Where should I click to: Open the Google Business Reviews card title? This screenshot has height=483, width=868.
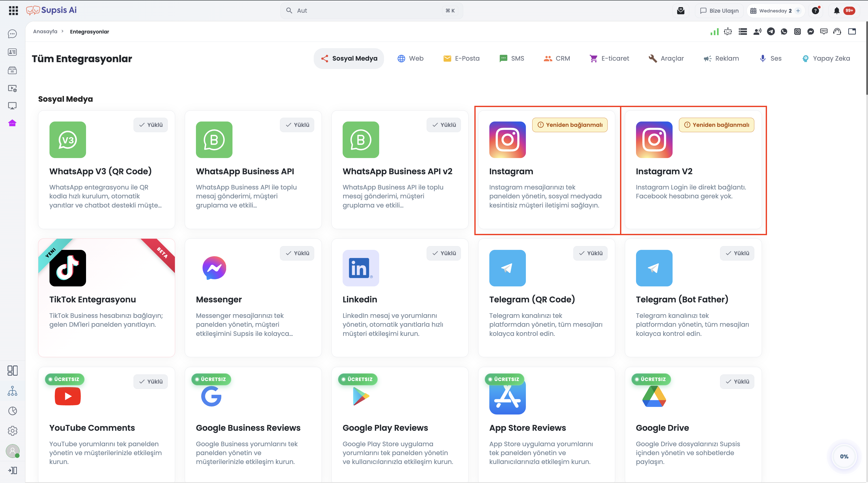coord(248,428)
